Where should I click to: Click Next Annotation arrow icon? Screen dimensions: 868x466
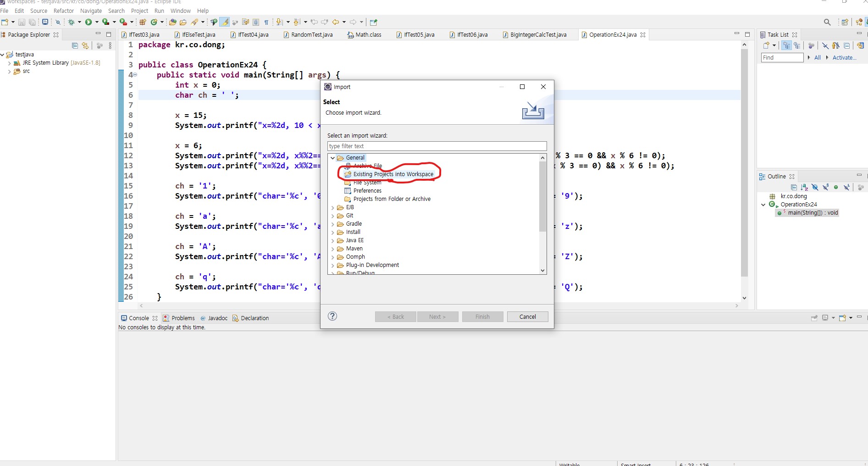pos(279,22)
